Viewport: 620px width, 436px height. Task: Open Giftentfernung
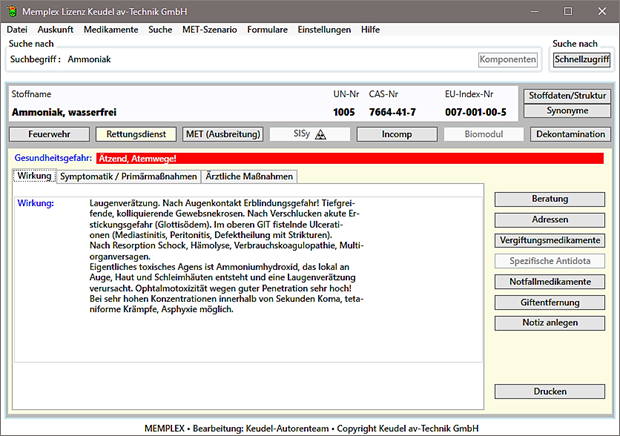click(550, 302)
